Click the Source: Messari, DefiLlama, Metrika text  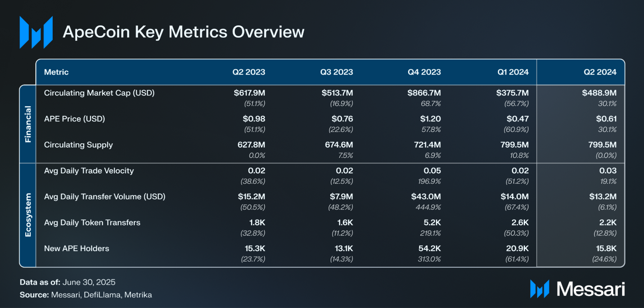click(x=86, y=295)
